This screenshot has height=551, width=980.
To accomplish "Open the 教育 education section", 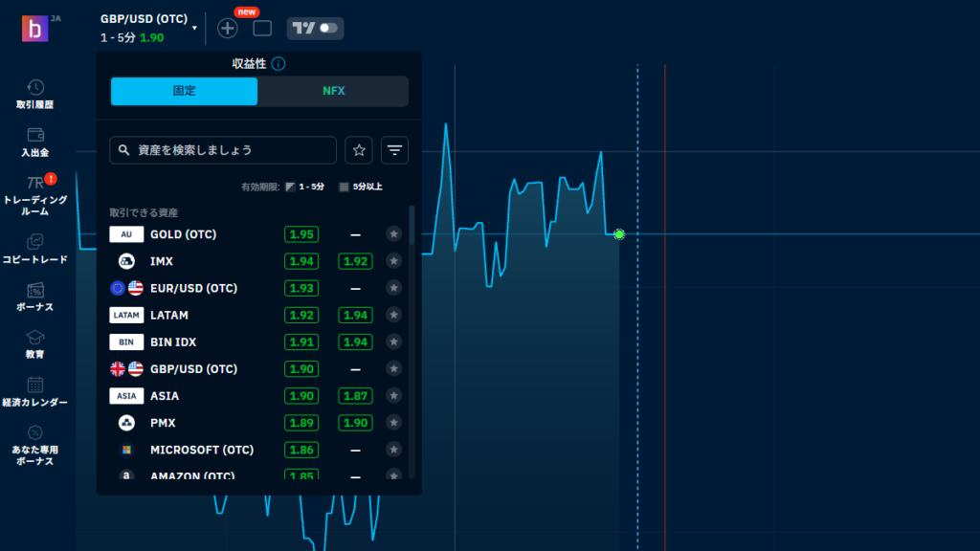I will (34, 344).
